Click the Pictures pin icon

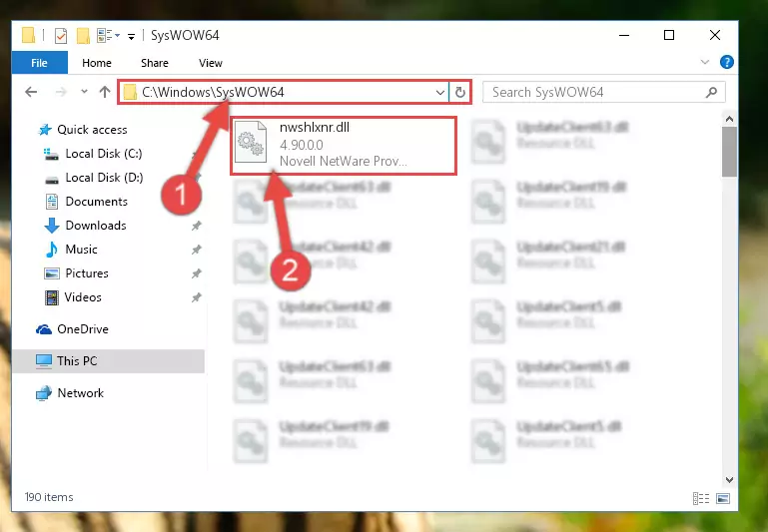click(197, 273)
